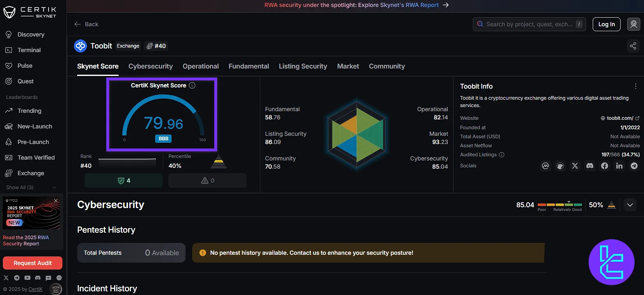
Task: Show the CertiK Skynet Score info tooltip
Action: pos(192,85)
